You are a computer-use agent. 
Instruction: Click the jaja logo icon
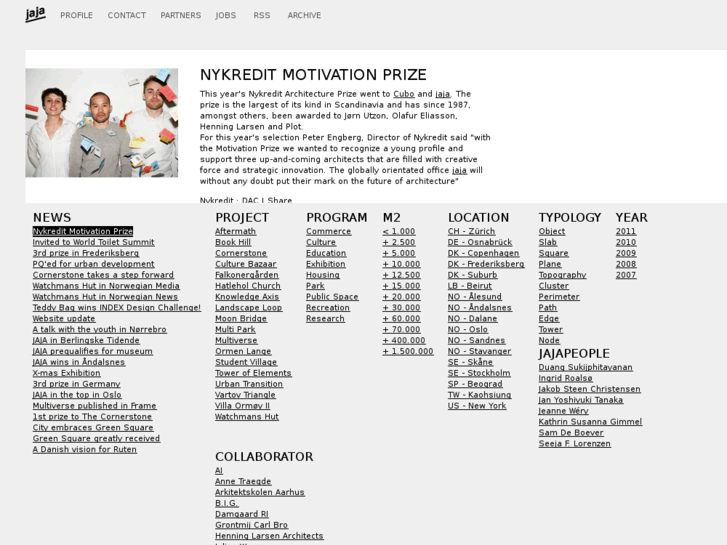click(x=36, y=14)
